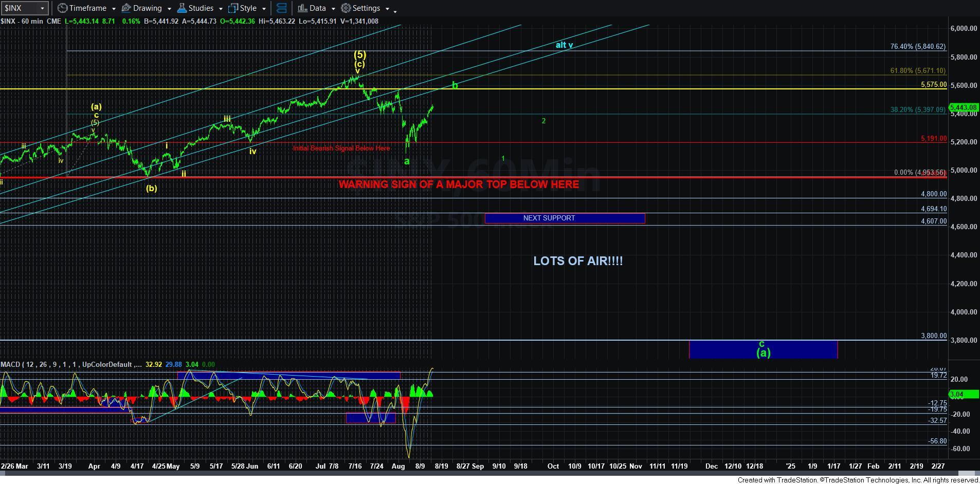Image resolution: width=980 pixels, height=484 pixels.
Task: Click the Oct label on the date axis
Action: 553,466
